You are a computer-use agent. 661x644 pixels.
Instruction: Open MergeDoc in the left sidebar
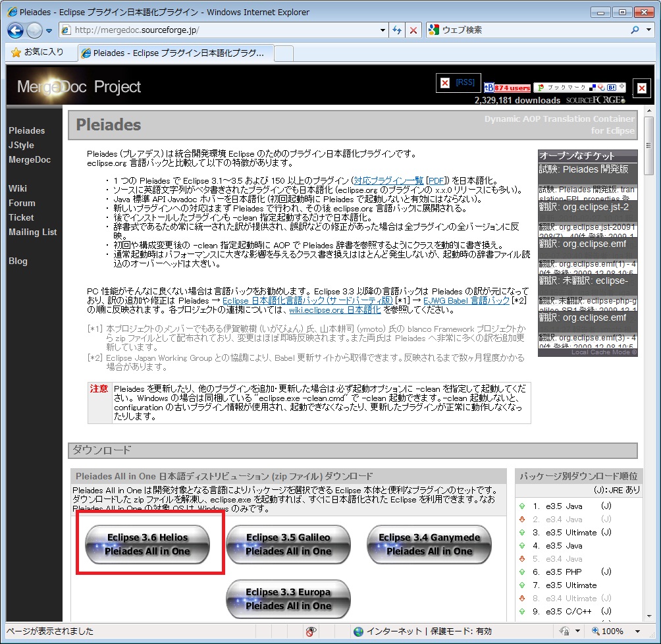tap(30, 160)
